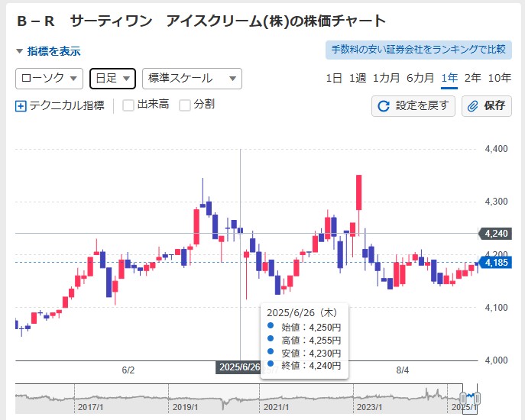Select the 6カ月 range tab
This screenshot has width=525, height=420.
click(420, 78)
